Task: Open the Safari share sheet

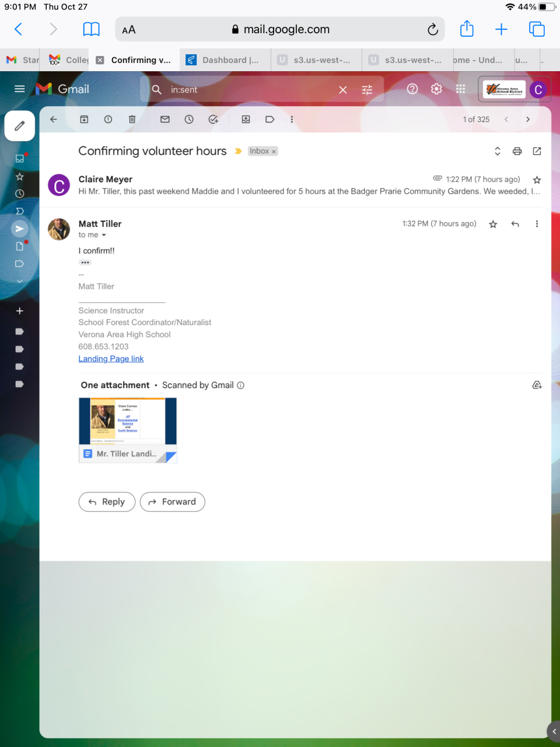Action: [x=467, y=29]
